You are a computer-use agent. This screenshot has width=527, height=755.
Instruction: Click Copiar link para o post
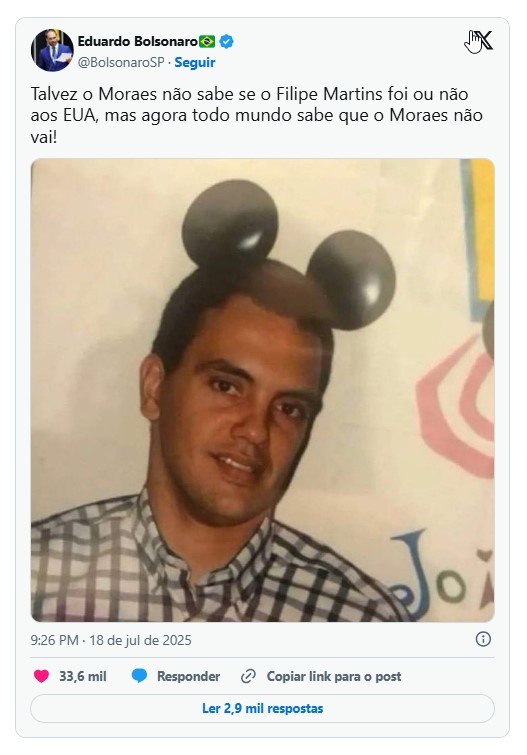334,677
